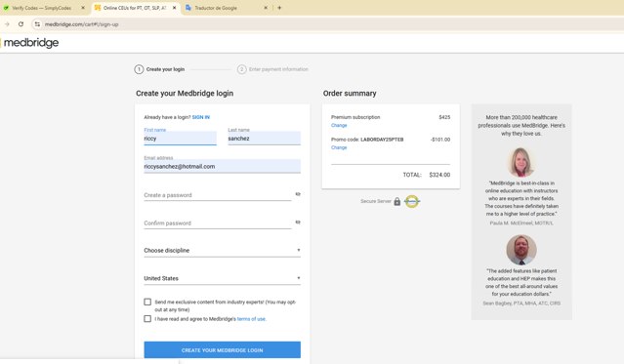The height and width of the screenshot is (364, 624).
Task: Click the -$101.00 discount amount
Action: click(440, 140)
